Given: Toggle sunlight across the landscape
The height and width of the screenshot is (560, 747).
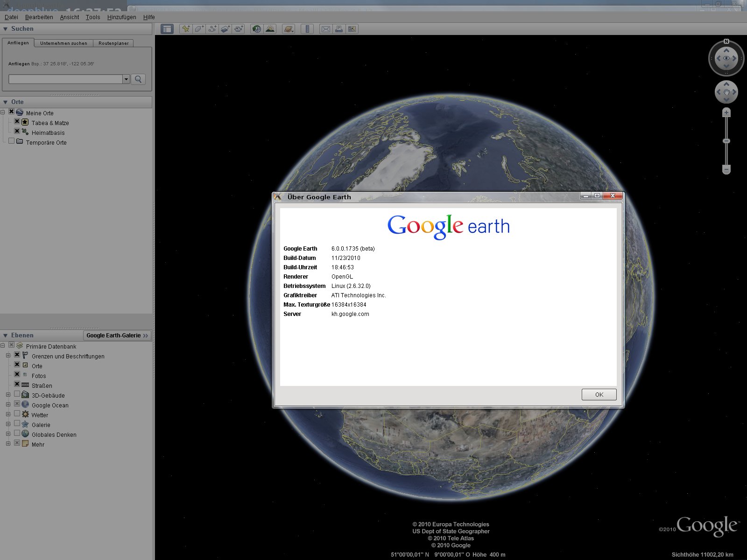Looking at the screenshot, I should point(270,29).
